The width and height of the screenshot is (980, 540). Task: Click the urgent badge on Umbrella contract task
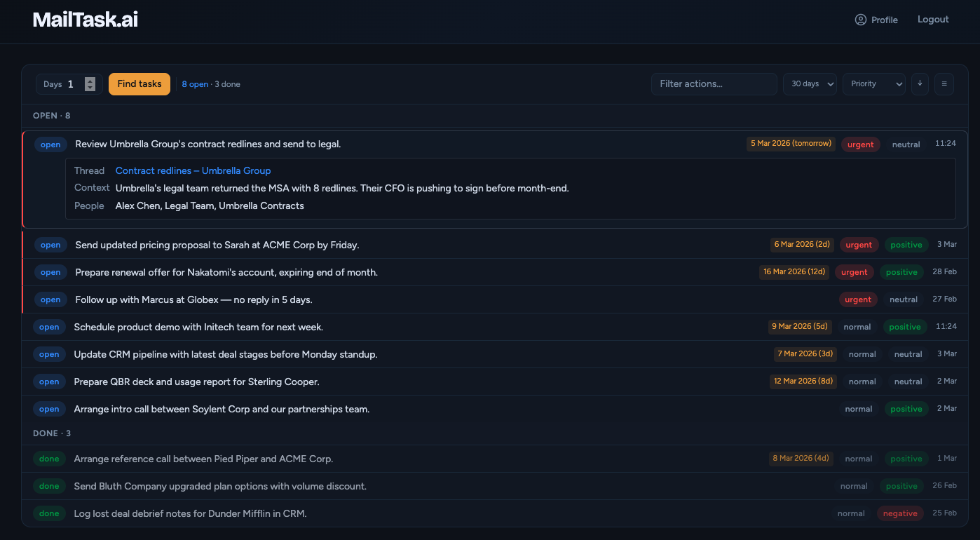[x=860, y=144]
